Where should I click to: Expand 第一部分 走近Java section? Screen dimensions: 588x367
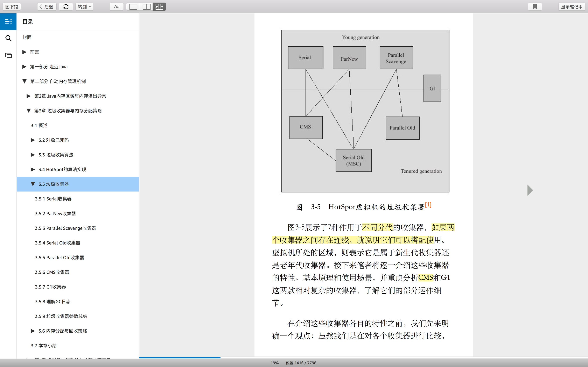[24, 67]
